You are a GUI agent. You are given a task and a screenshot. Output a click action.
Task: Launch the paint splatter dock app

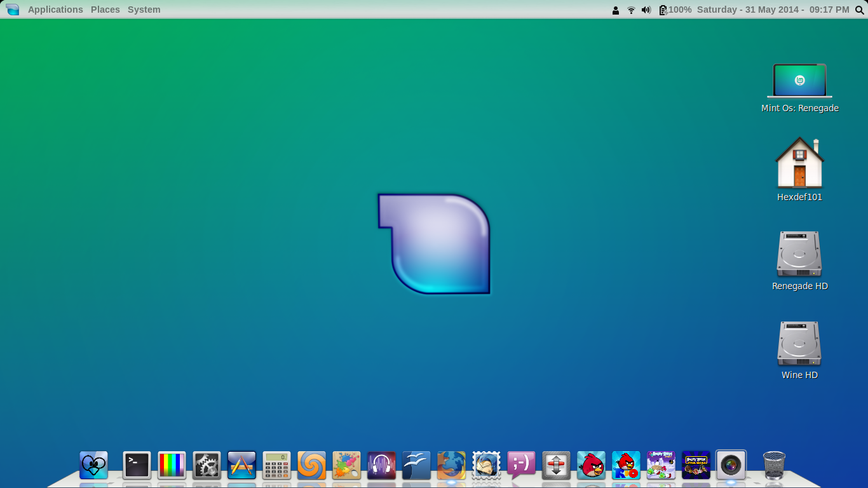[x=346, y=465]
